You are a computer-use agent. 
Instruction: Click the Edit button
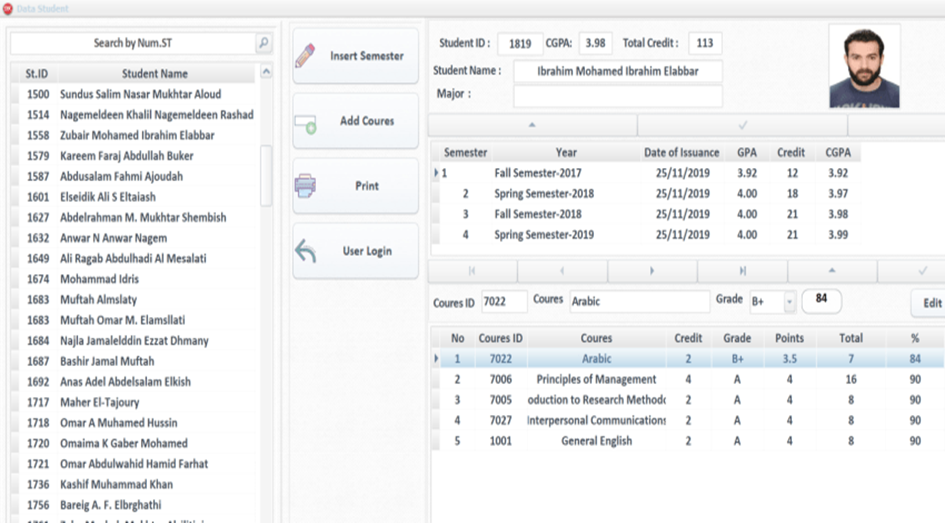tap(930, 303)
